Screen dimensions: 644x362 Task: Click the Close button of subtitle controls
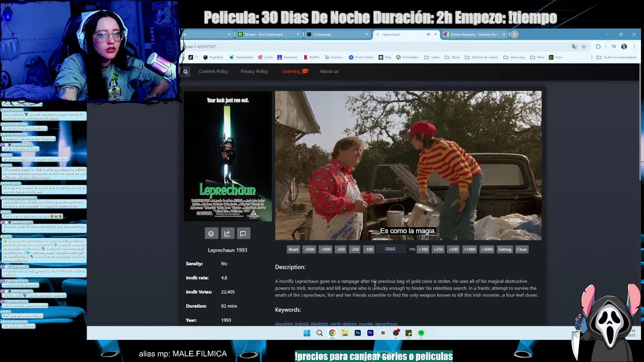[522, 249]
